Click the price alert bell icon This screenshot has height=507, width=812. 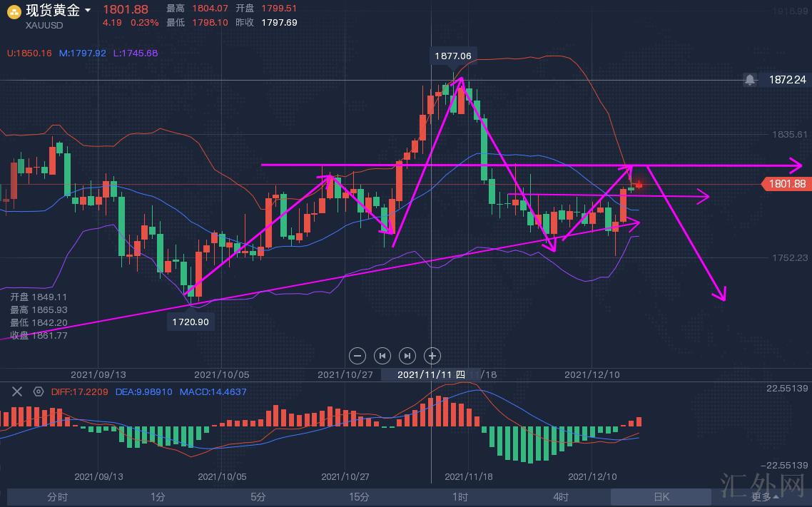750,80
